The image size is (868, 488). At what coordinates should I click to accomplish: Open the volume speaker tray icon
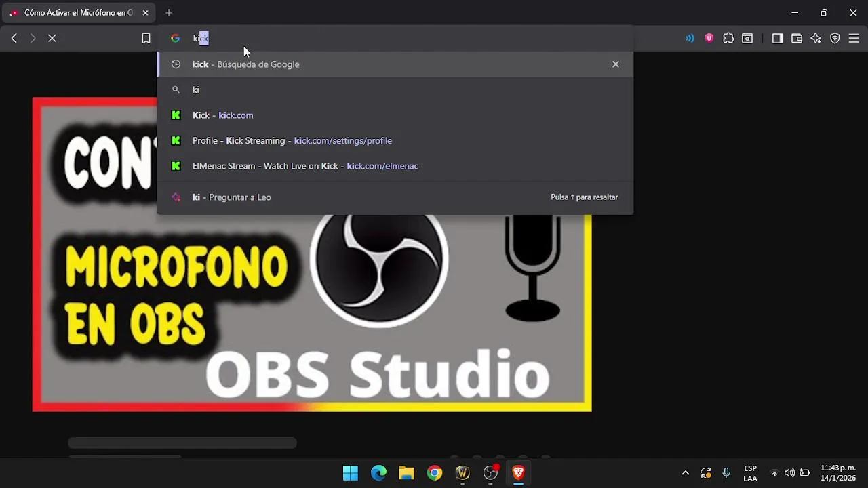(789, 473)
